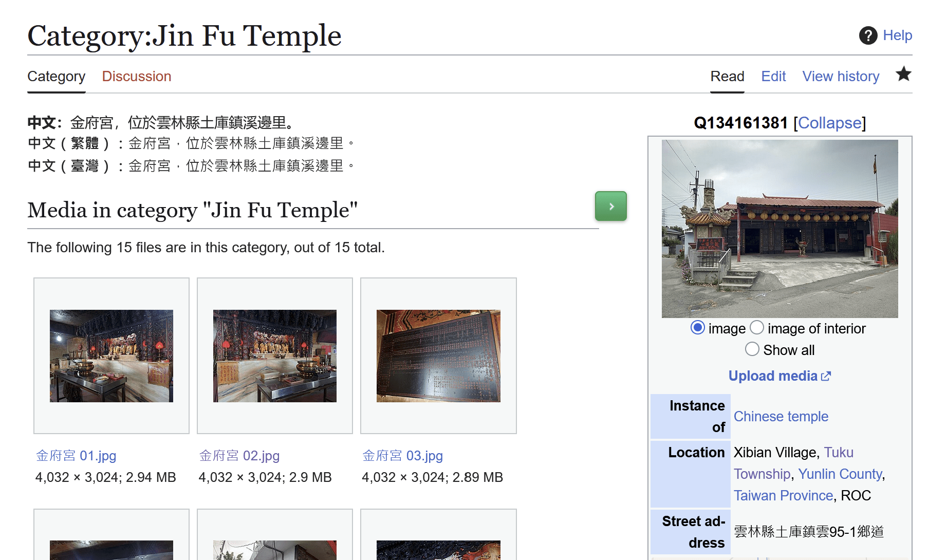Click the '4,032 × 3,024; 2.9 MB' file size text
The width and height of the screenshot is (928, 560).
[265, 477]
